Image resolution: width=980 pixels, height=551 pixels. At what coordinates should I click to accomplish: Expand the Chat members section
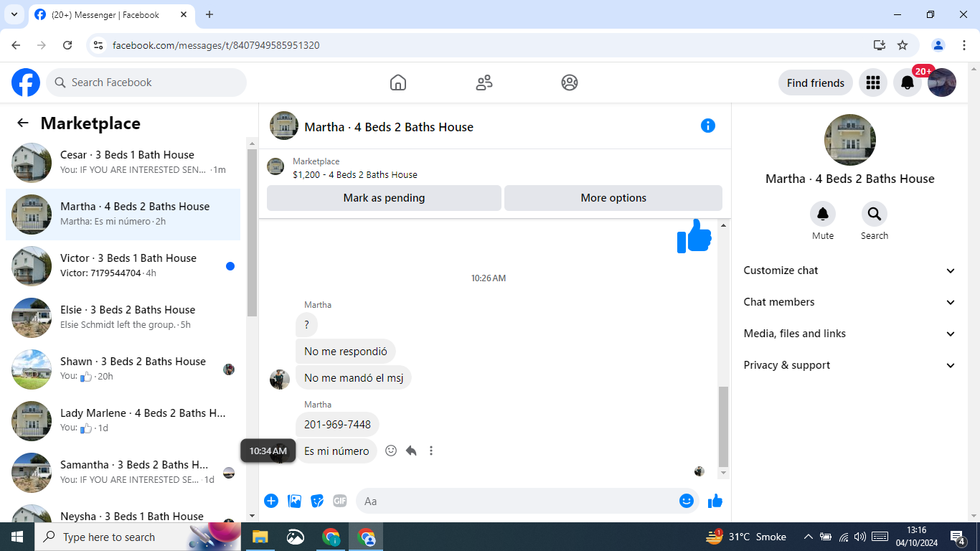tap(849, 302)
